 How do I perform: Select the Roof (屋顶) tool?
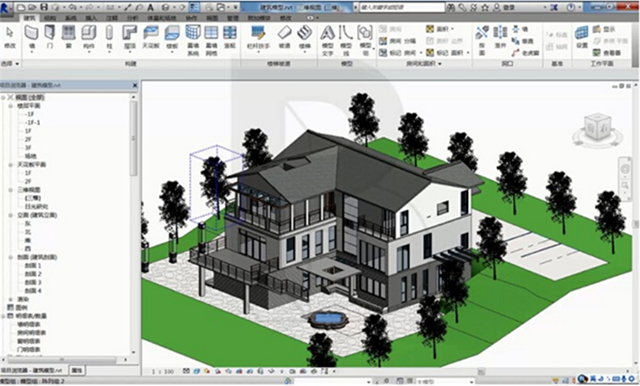[x=129, y=37]
